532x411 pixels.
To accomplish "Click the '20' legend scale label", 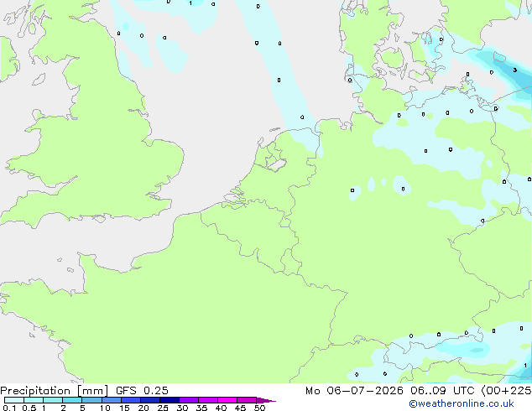I will pyautogui.click(x=143, y=408).
